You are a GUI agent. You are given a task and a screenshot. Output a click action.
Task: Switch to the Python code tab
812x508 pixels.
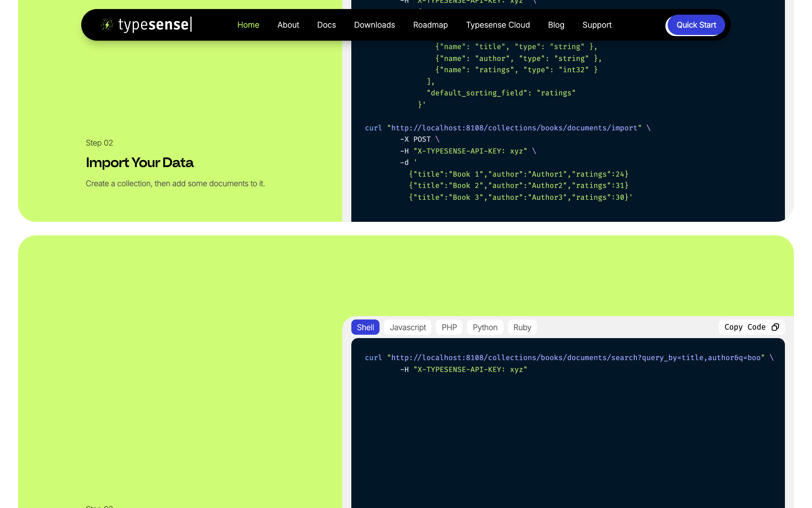485,327
